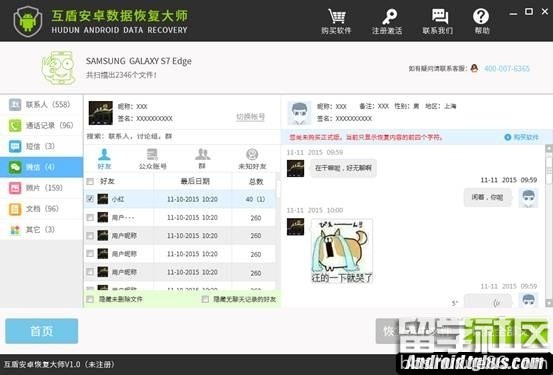Select 短信 (3) in the sidebar
Screen dimensions: 553x375
[42, 146]
